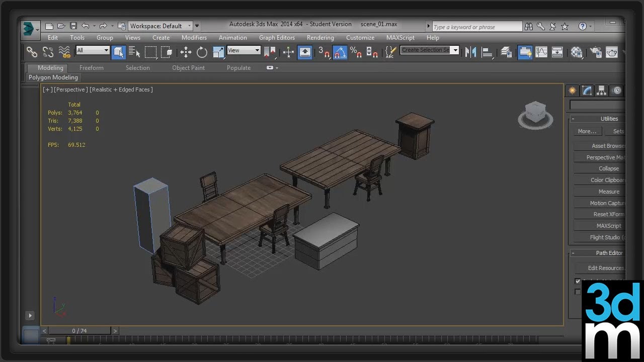Create a new scene with New icon
The image size is (644, 362).
click(49, 26)
